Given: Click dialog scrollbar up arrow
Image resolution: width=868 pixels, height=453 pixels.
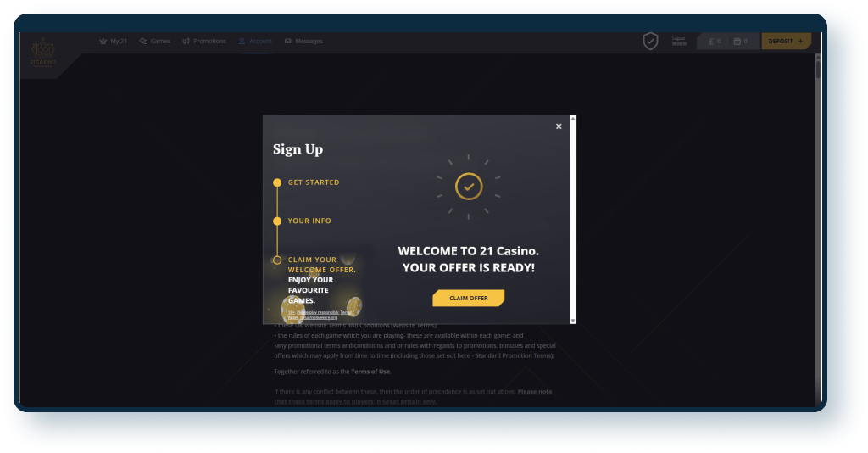Looking at the screenshot, I should click(573, 119).
